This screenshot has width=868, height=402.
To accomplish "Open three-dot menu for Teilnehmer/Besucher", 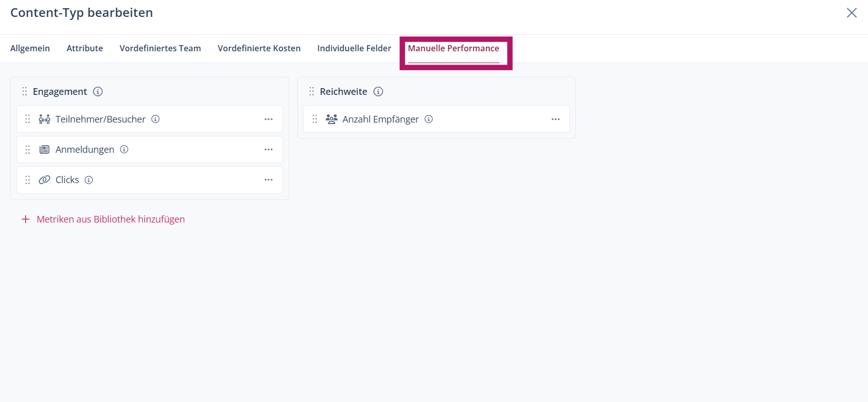I will click(x=269, y=119).
